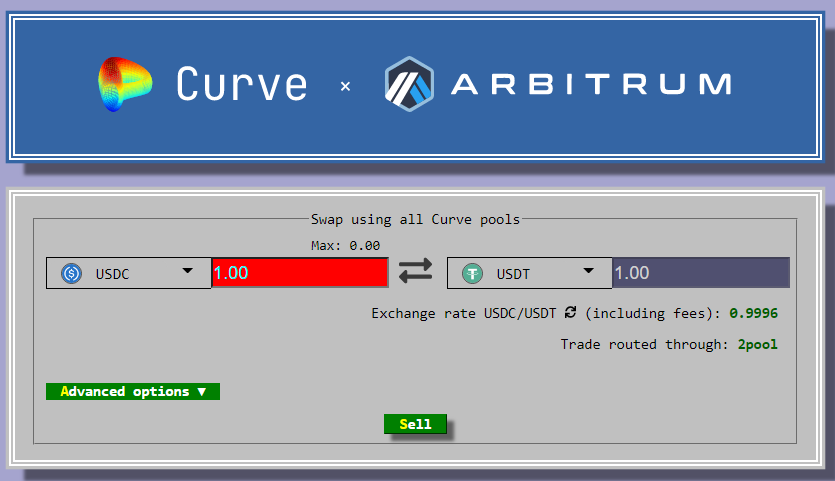
Task: Focus the USDT output amount field
Action: tap(701, 273)
